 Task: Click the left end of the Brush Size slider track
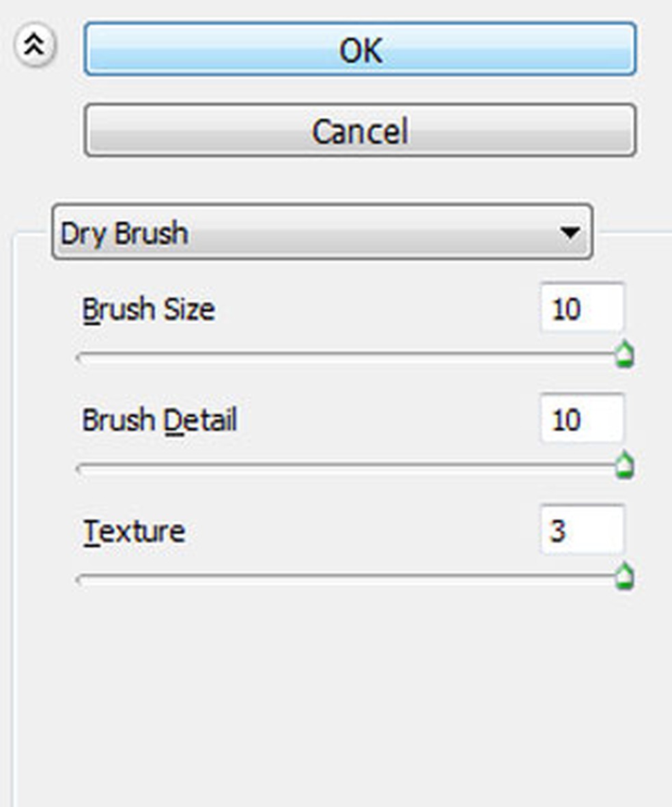tap(82, 356)
